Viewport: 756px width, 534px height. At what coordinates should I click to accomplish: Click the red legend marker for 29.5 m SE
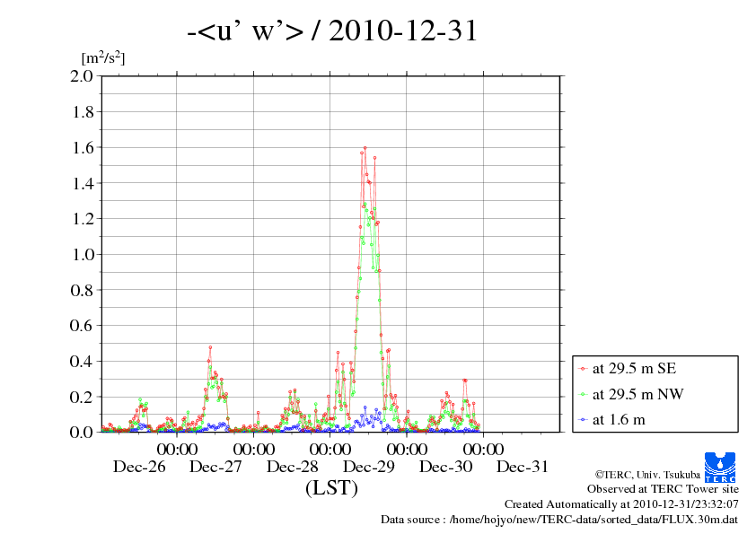click(583, 369)
